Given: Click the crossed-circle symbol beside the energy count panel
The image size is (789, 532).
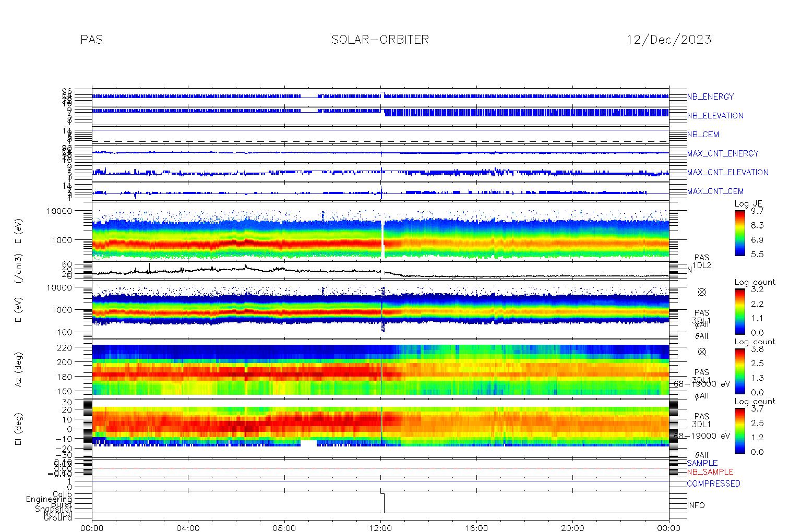Looking at the screenshot, I should [x=702, y=292].
